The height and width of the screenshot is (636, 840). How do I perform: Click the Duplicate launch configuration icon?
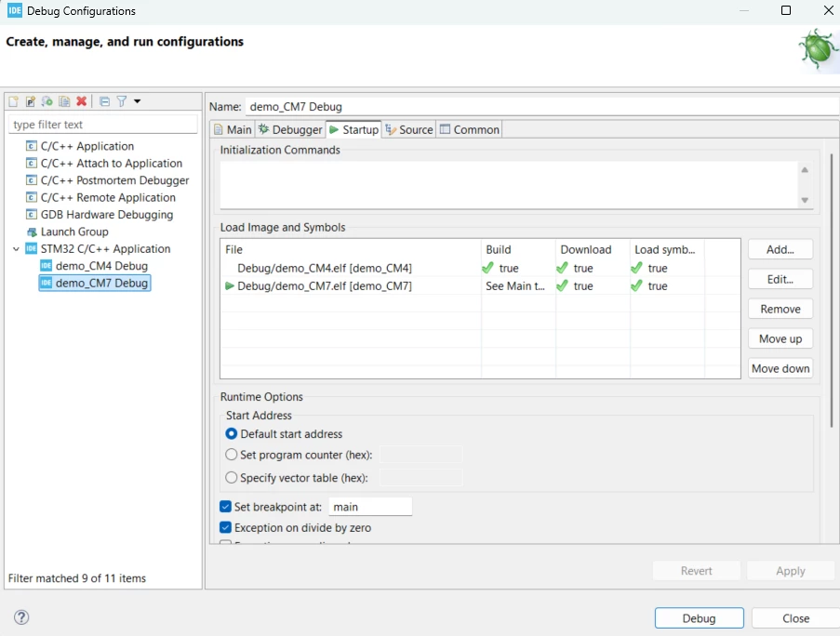pos(64,101)
